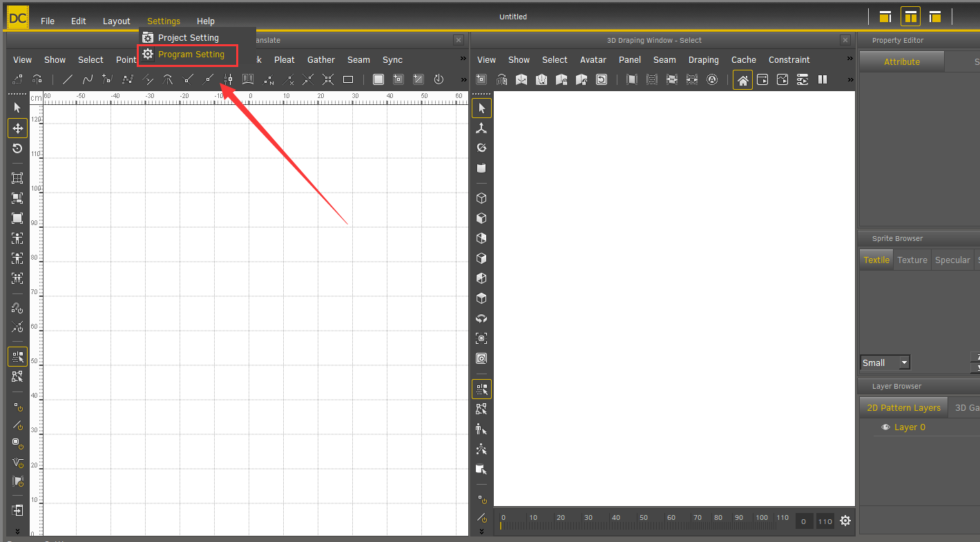Click Program Setting menu entry
The width and height of the screenshot is (980, 542).
(x=191, y=55)
